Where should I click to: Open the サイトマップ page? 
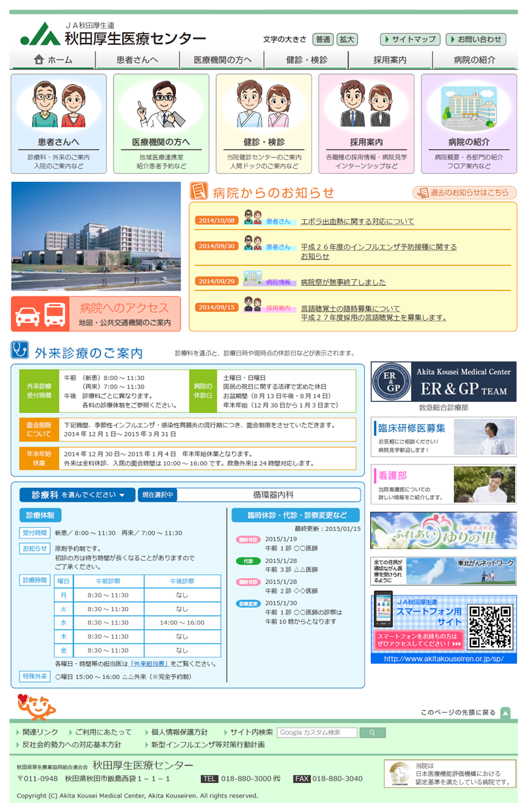click(410, 40)
